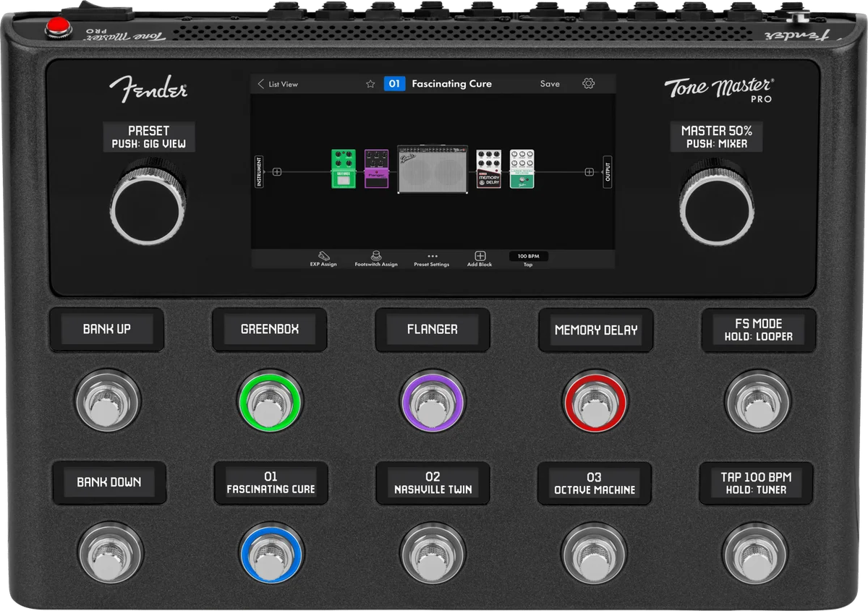Tap the TAP 100 BPM Hold: Tuner label
Screen dimensions: 868x611
click(x=756, y=482)
